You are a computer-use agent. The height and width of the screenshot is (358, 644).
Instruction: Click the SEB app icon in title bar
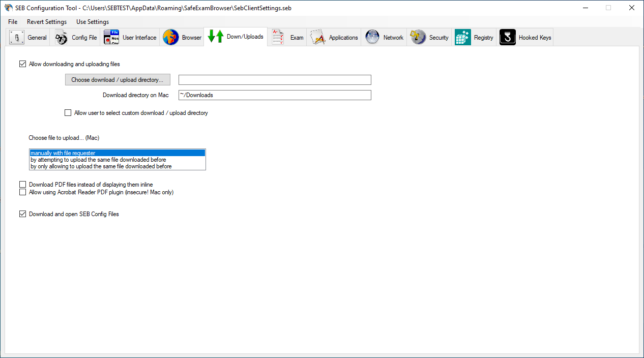pyautogui.click(x=8, y=8)
